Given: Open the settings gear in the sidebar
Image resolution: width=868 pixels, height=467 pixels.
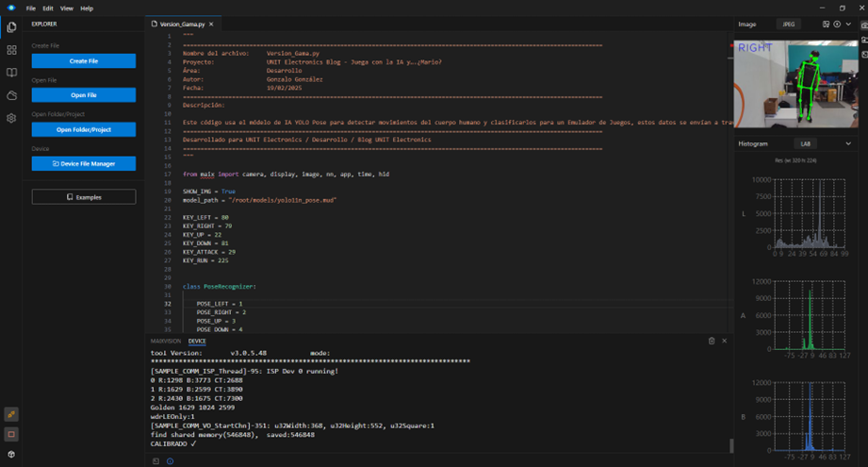Looking at the screenshot, I should coord(11,118).
